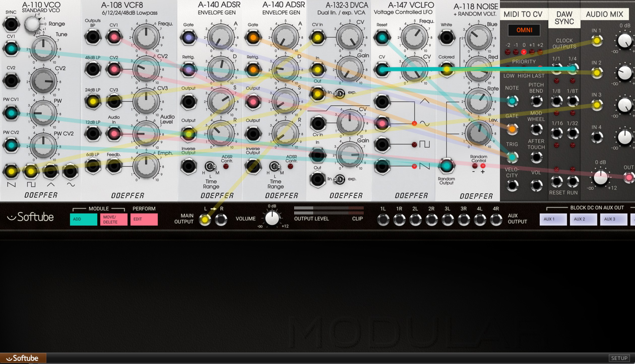Toggle upper DVCA lin./exp. switch
This screenshot has height=364, width=635.
point(339,94)
